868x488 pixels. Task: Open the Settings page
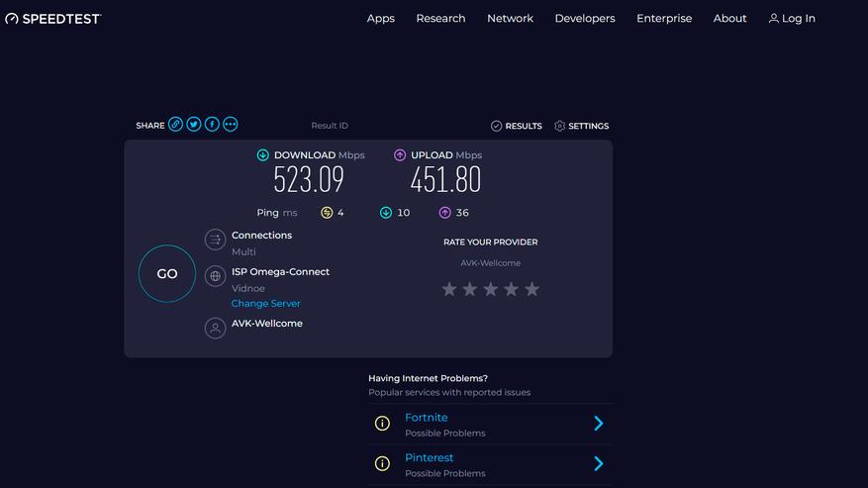[581, 127]
